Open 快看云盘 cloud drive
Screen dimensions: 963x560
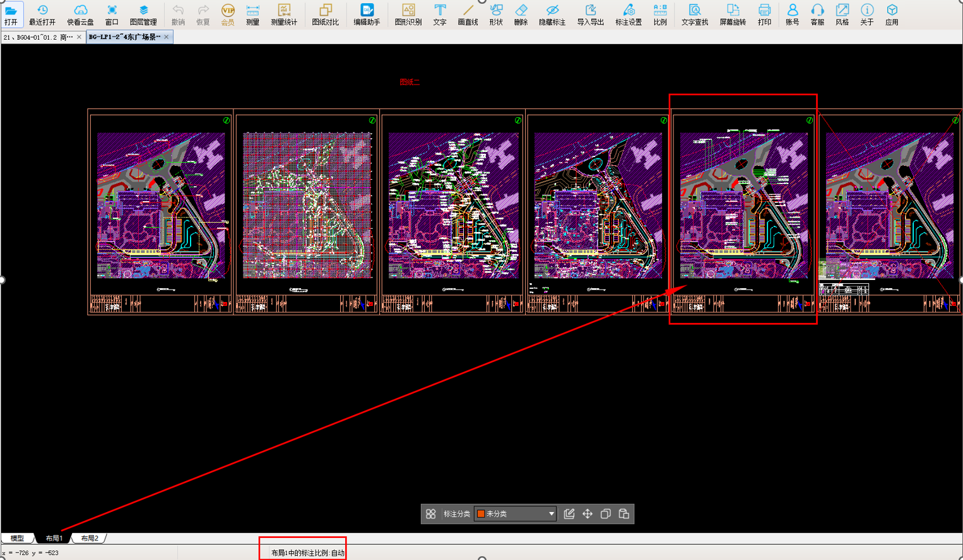click(80, 15)
